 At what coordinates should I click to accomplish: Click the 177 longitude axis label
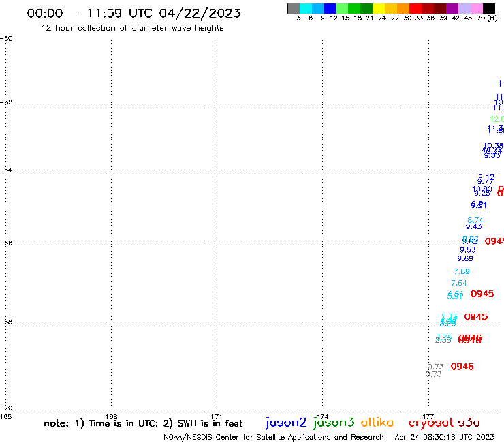pos(428,417)
